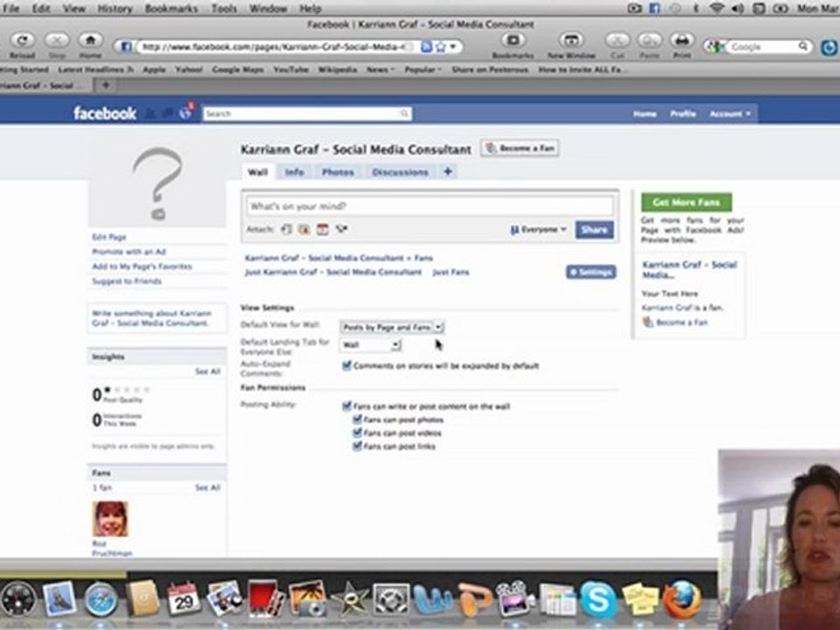Open Default Landing Tab dropdown
Image resolution: width=840 pixels, height=630 pixels.
tap(371, 345)
